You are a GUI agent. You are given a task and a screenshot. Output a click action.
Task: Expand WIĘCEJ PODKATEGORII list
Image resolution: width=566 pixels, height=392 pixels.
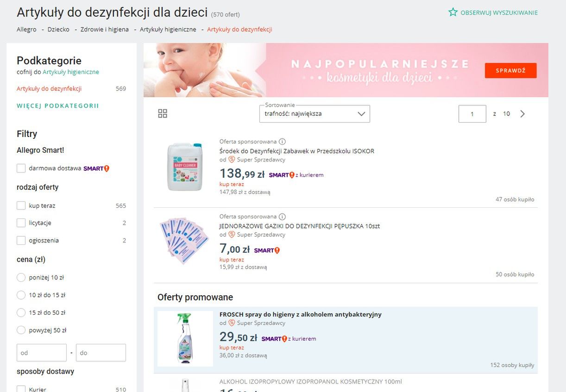pyautogui.click(x=58, y=106)
